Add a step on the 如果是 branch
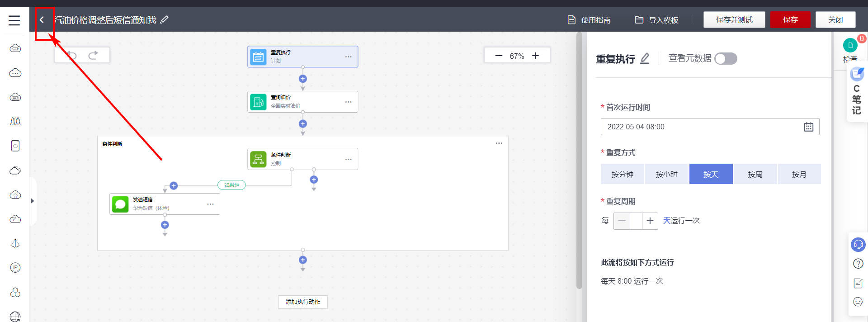This screenshot has width=868, height=322. click(x=174, y=185)
